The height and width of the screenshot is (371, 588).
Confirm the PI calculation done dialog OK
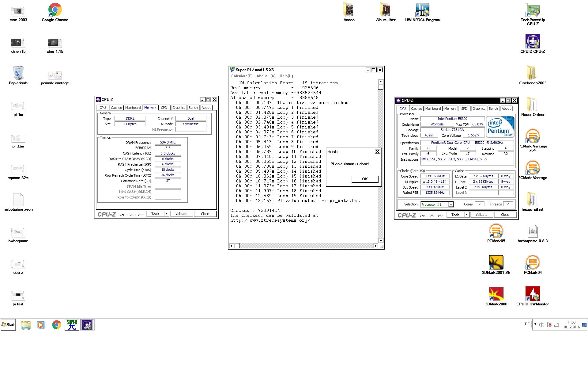click(365, 179)
